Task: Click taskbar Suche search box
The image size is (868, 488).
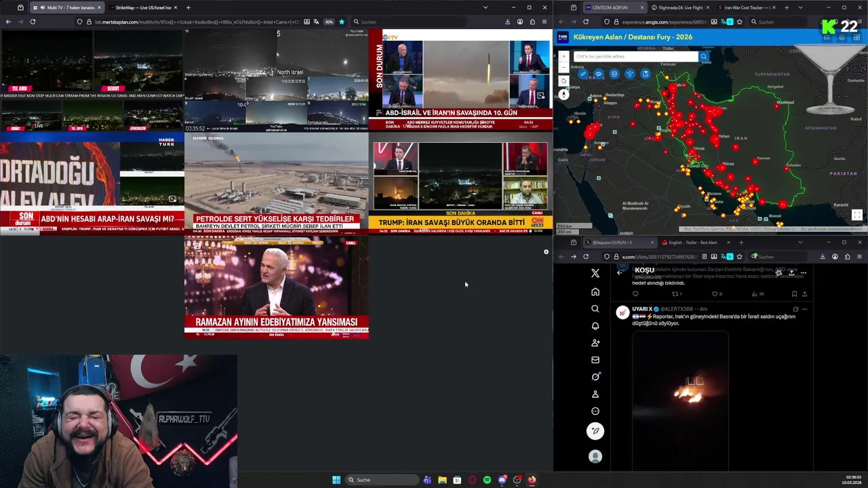Action: 382,480
